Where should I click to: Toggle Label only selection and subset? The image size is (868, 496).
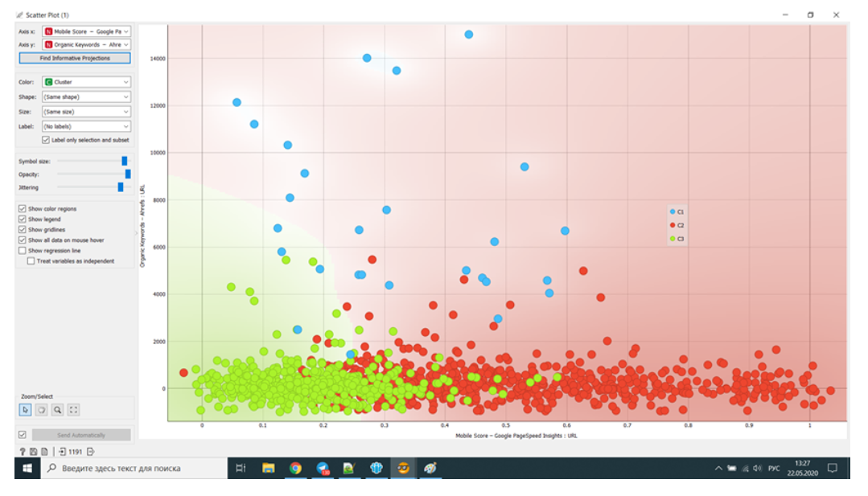pyautogui.click(x=46, y=140)
